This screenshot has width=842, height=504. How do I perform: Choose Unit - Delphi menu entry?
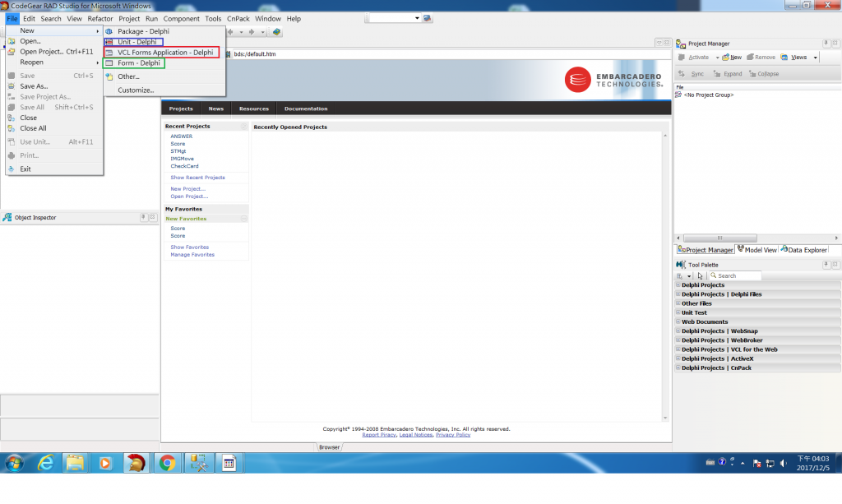164,42
